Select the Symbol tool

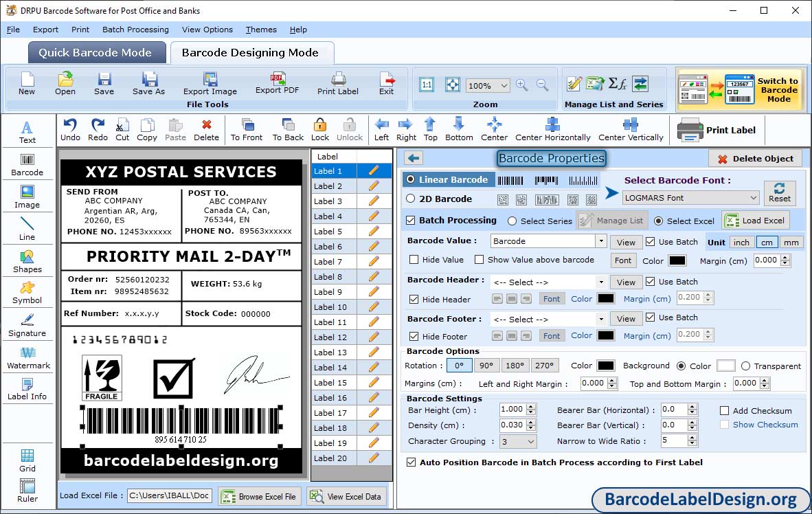point(27,293)
